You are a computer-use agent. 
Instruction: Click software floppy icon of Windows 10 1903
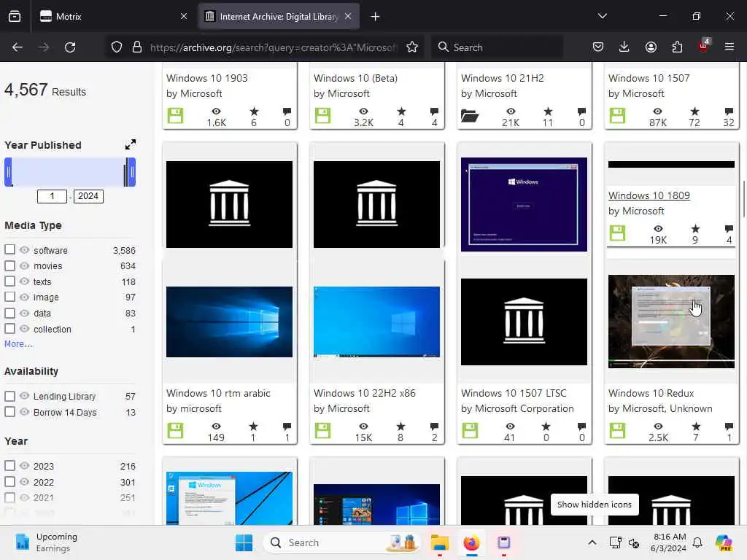pyautogui.click(x=175, y=116)
